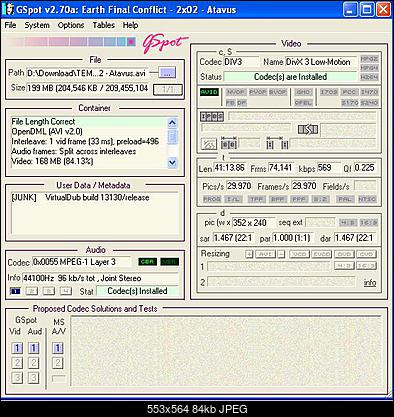Image resolution: width=394 pixels, height=417 pixels.
Task: Click the dim VBR audio indicator
Action: (169, 262)
